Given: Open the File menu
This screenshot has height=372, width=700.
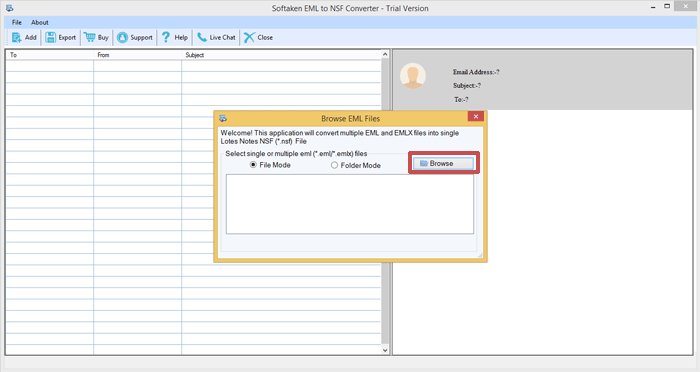Looking at the screenshot, I should coord(17,22).
